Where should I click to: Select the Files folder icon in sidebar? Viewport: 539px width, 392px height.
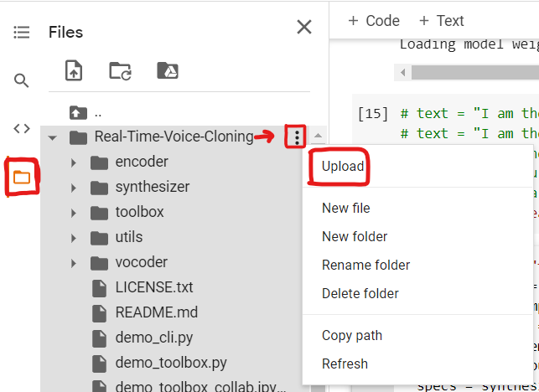[22, 177]
